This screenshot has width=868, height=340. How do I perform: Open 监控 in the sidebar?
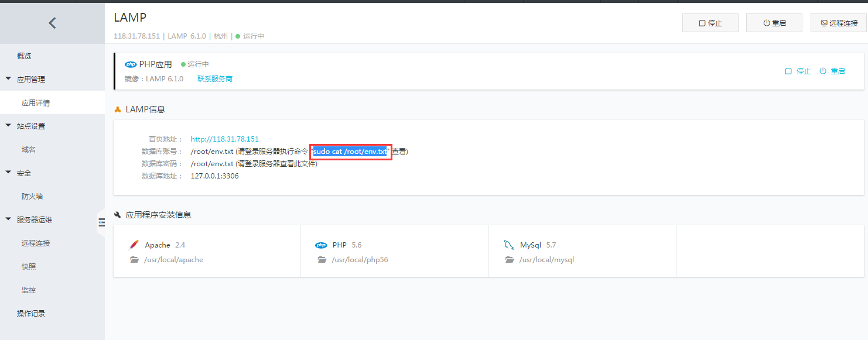(29, 290)
